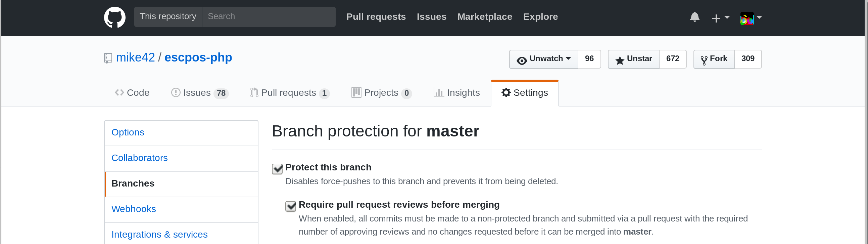Open the Issues tab with 78 issues
Screen dimensions: 868x244
click(199, 93)
